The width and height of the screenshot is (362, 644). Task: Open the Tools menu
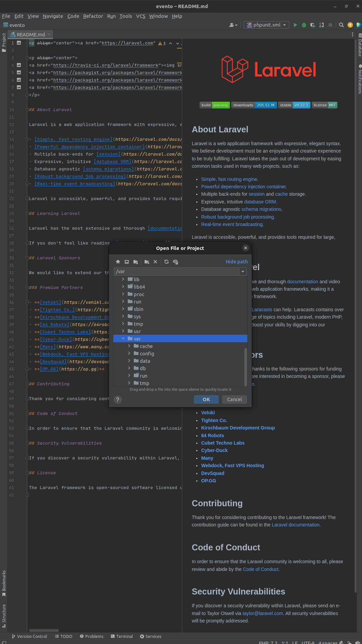coord(126,16)
